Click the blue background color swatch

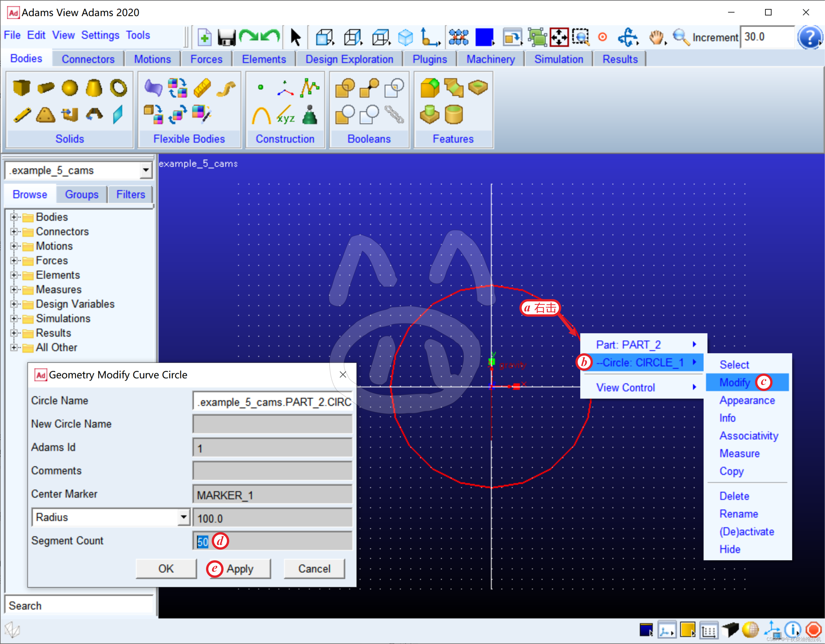click(484, 37)
